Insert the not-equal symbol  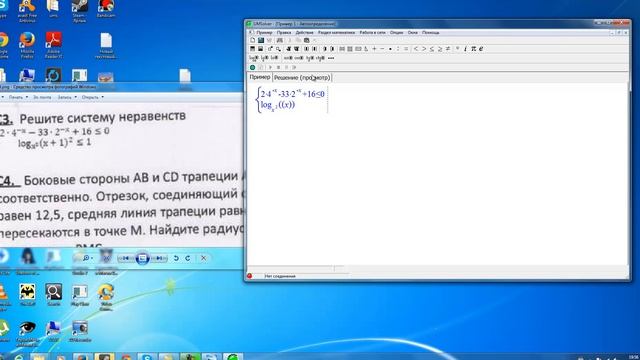coord(448,49)
